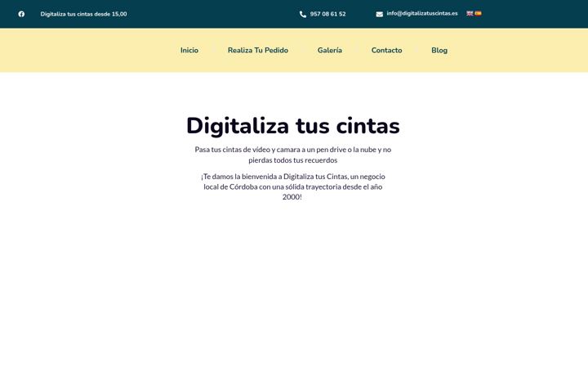Switch language via the UK flag
The width and height of the screenshot is (588, 368).
click(x=470, y=13)
